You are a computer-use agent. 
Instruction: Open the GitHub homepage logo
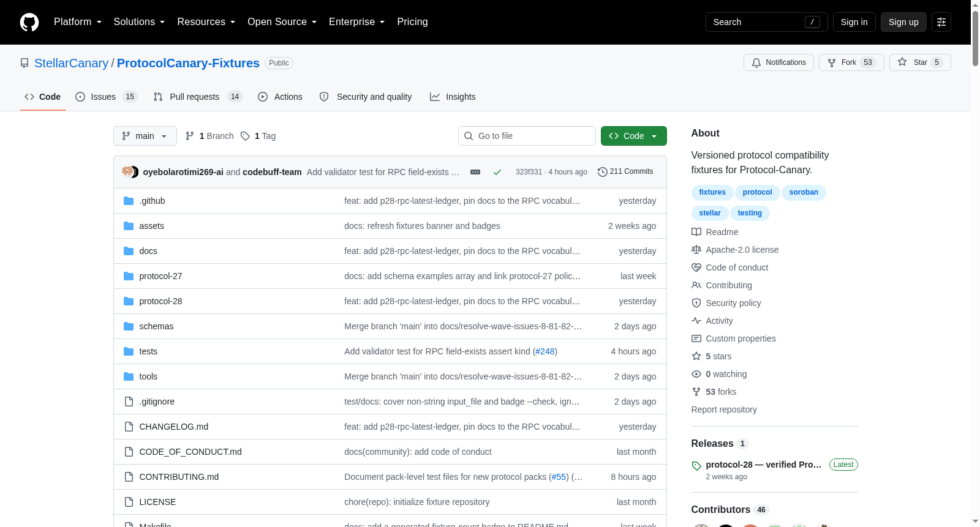29,22
